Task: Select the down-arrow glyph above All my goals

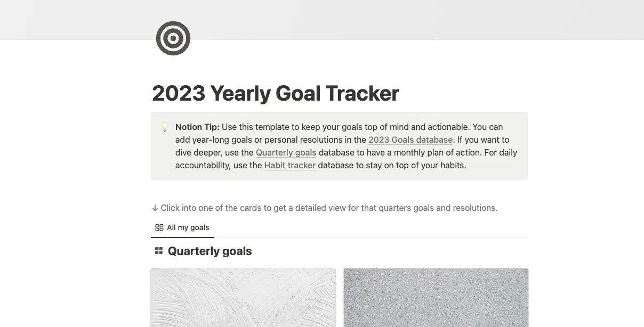Action: tap(155, 208)
